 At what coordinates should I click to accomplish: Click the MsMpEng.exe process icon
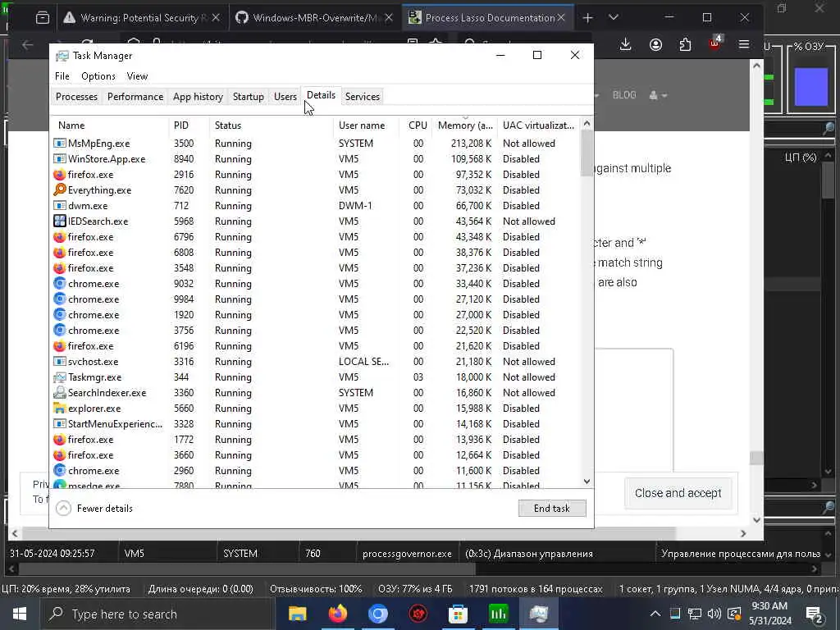coord(59,143)
